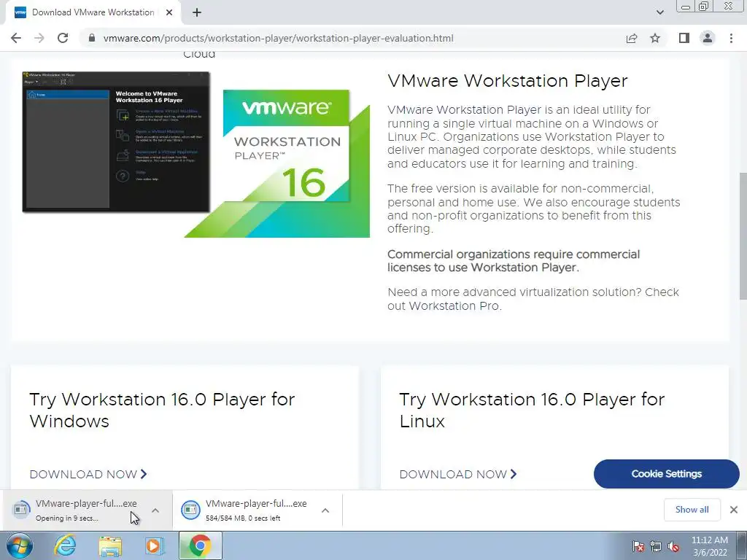Download Workstation 16.0 Player for Linux

click(x=458, y=474)
